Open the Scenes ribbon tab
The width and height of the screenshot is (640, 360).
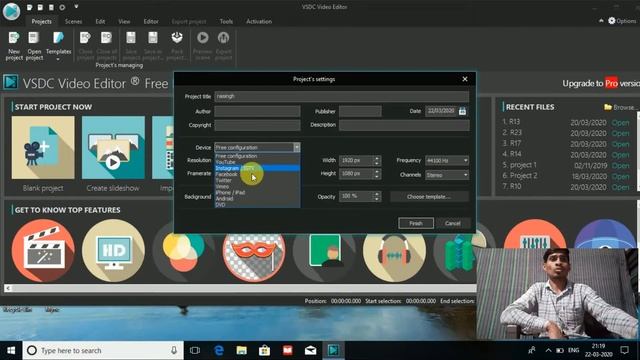[x=73, y=21]
